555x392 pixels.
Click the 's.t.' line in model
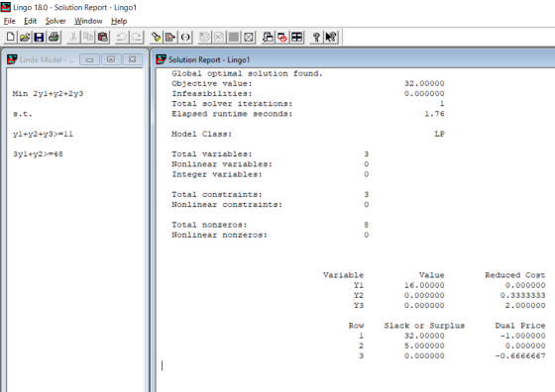point(22,114)
